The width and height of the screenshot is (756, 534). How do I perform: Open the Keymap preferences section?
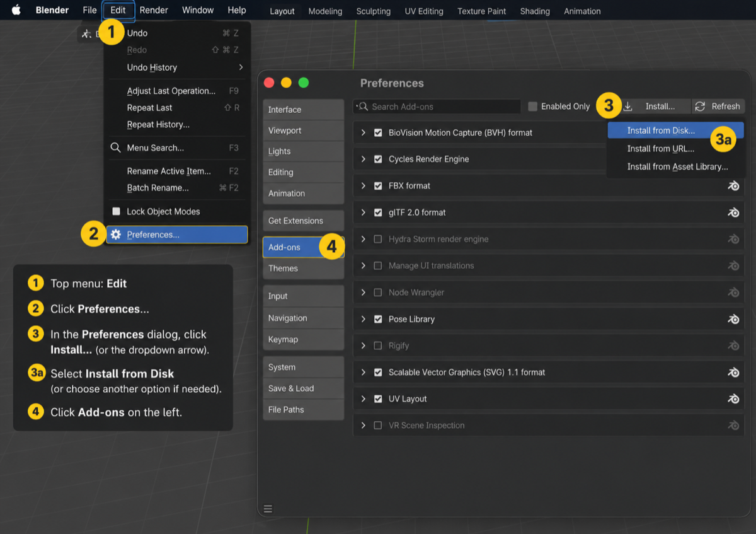coord(303,339)
